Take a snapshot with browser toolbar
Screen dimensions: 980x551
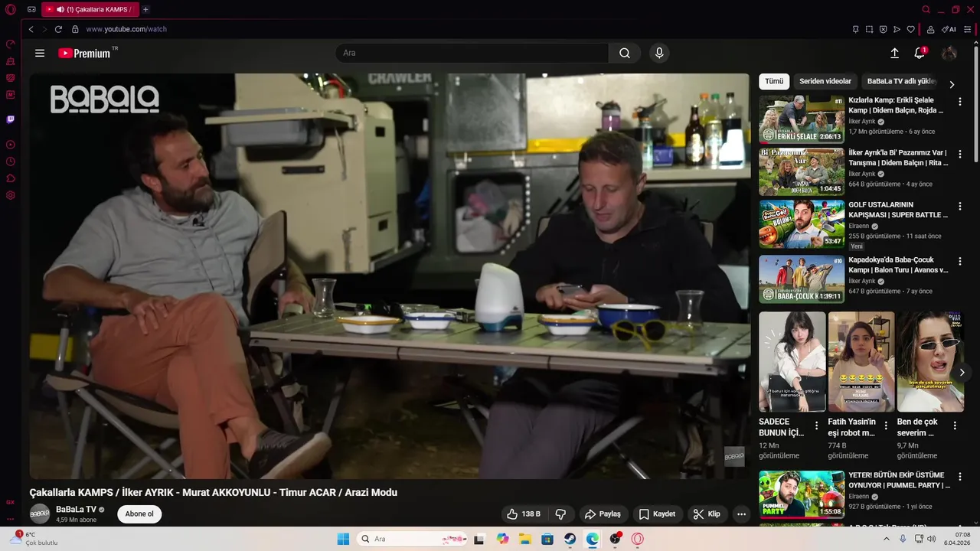pos(869,29)
